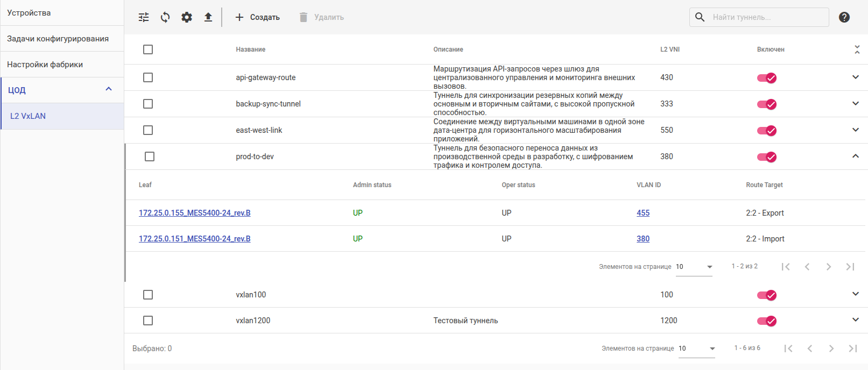Image resolution: width=868 pixels, height=370 pixels.
Task: Tick the east-west-link row checkbox
Action: tap(148, 130)
